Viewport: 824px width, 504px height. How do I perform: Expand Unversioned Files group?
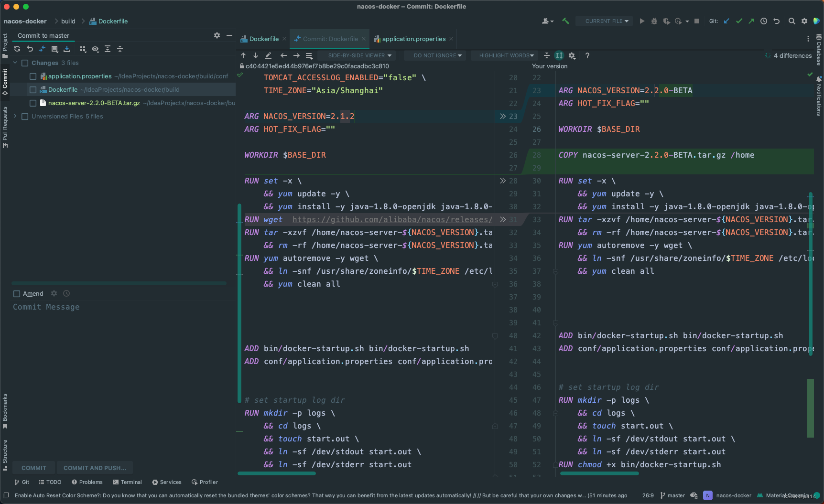pos(14,116)
